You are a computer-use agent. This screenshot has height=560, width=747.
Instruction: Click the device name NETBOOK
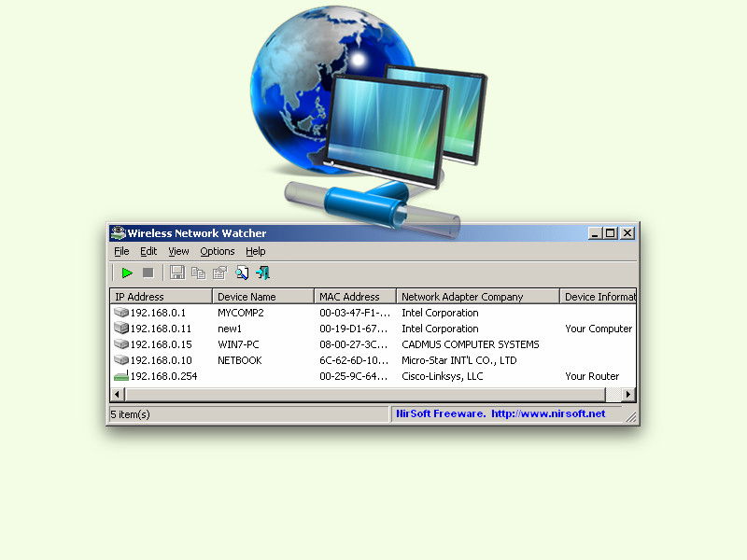point(240,360)
